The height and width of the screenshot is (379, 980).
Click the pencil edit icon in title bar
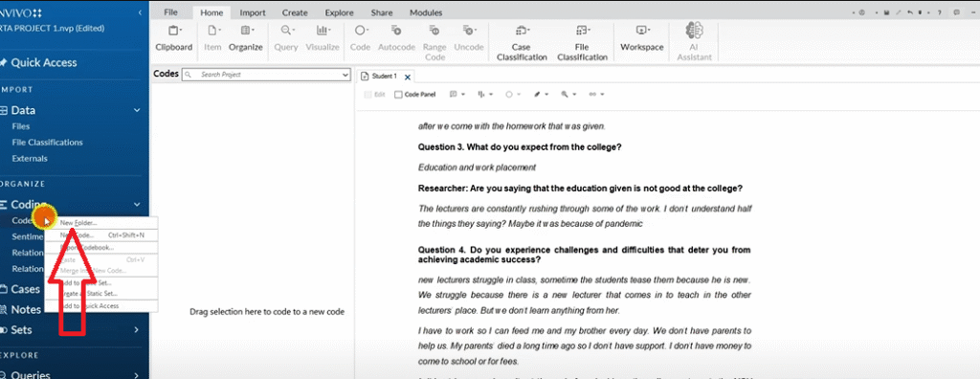click(898, 12)
